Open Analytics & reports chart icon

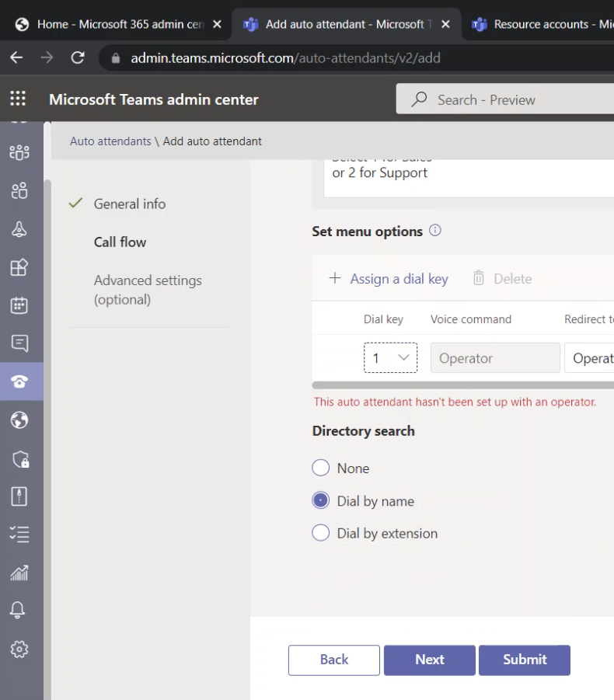click(19, 573)
